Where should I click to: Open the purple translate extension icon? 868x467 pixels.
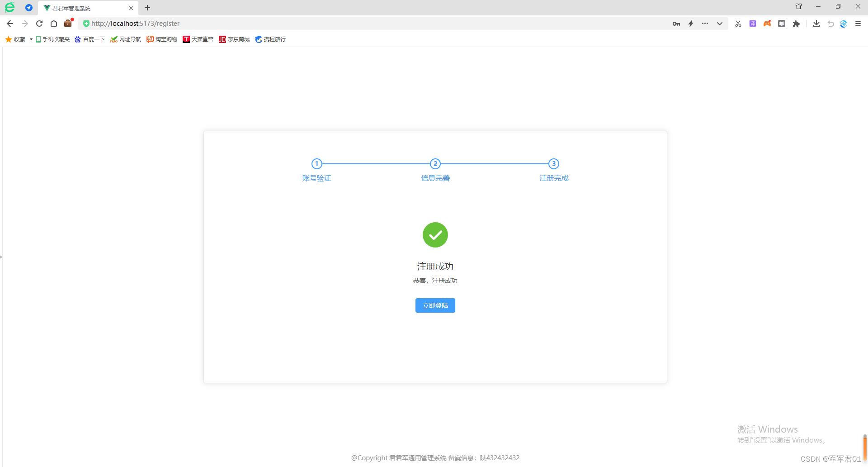[x=753, y=24]
